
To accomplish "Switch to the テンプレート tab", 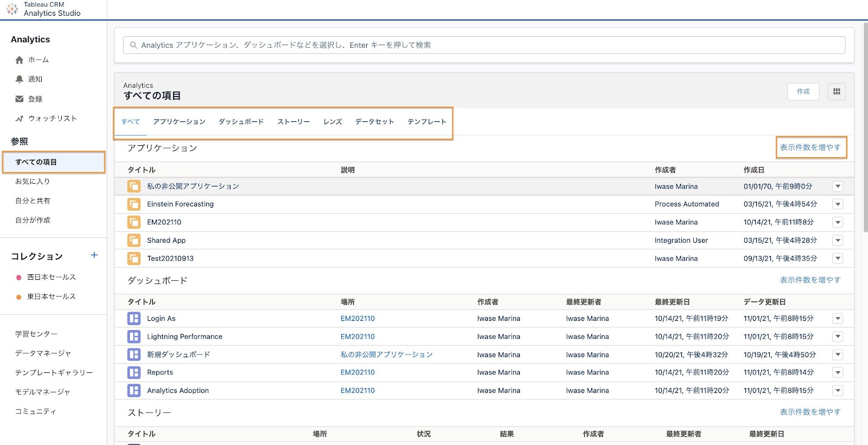I will pos(427,122).
